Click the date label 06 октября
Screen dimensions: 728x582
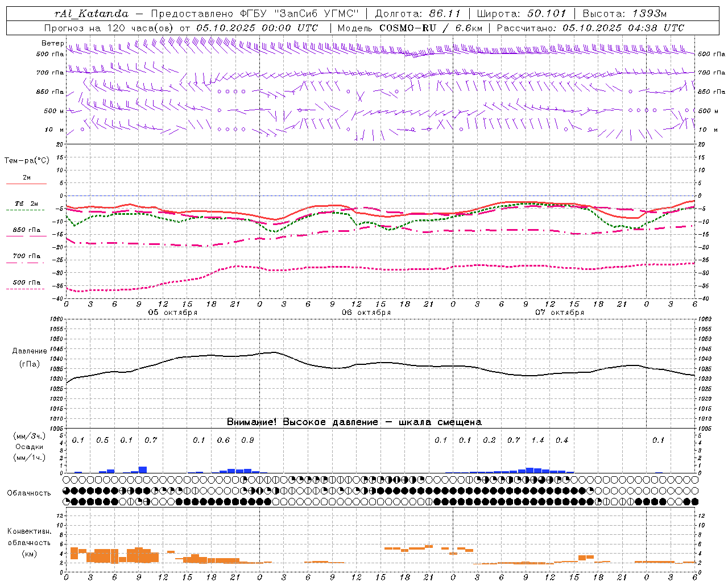point(366,313)
